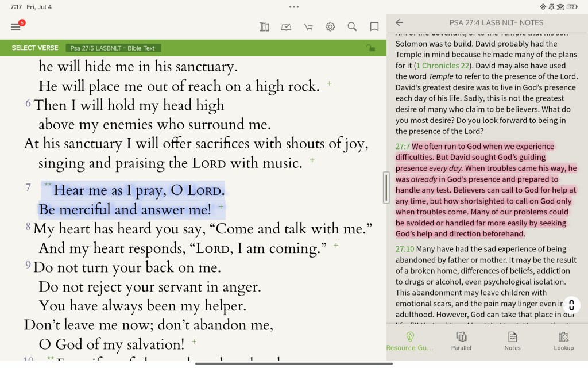The width and height of the screenshot is (588, 368).
Task: Switch to the Resource Guide tab
Action: click(x=410, y=341)
